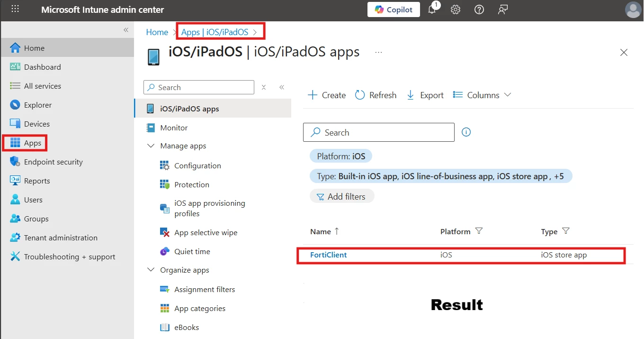
Task: Refresh the apps list
Action: click(376, 95)
